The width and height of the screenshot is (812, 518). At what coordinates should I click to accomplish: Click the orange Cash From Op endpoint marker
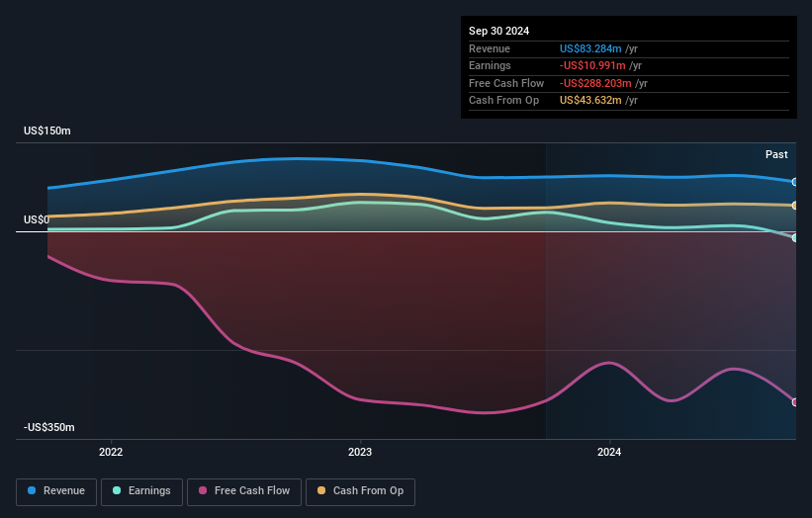coord(795,206)
